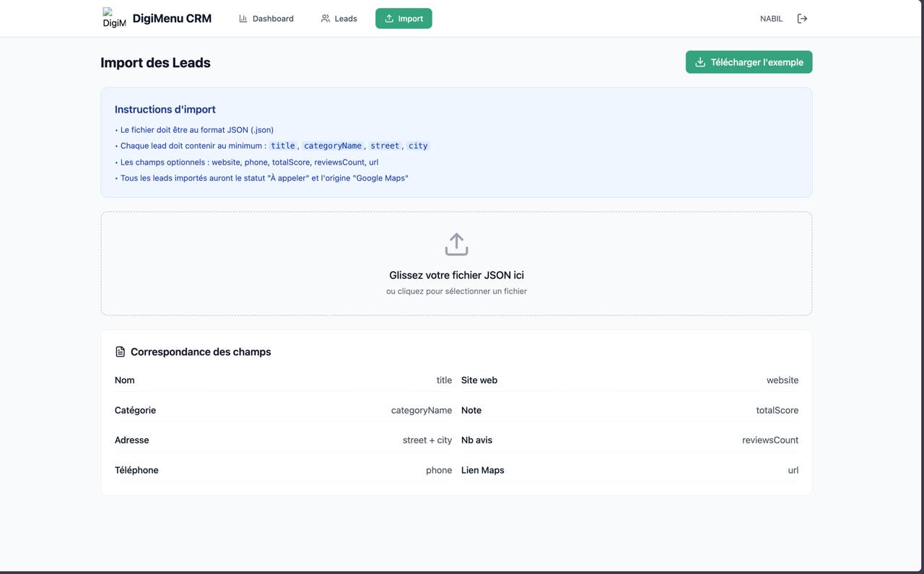The height and width of the screenshot is (574, 924).
Task: Click "ou cliquez pour sélectionner un fichier"
Action: coord(456,291)
